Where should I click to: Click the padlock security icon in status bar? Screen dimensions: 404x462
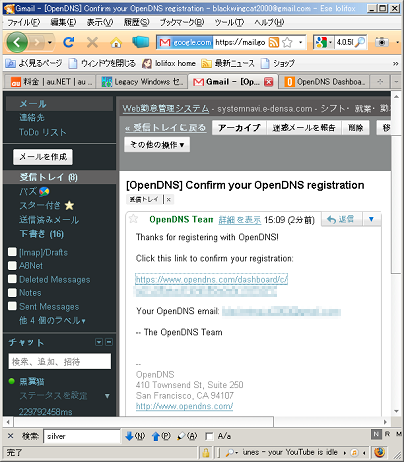tap(206, 452)
